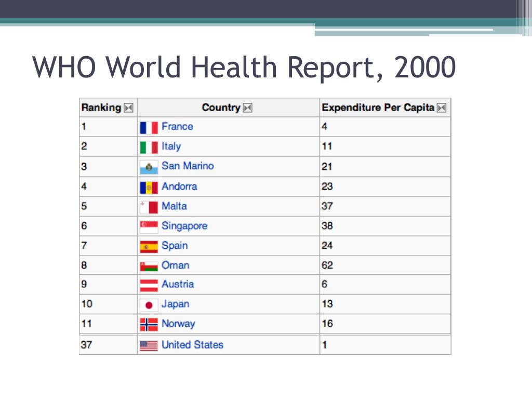This screenshot has width=532, height=399.
Task: Select expenditure value 16 in Norway row
Action: pyautogui.click(x=327, y=323)
